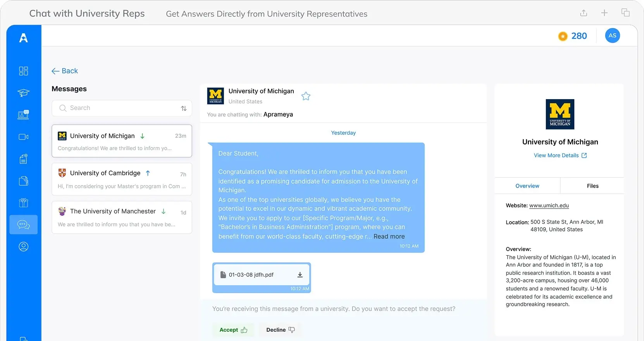
Task: Click the University of Michigan logo in chat header
Action: 215,96
